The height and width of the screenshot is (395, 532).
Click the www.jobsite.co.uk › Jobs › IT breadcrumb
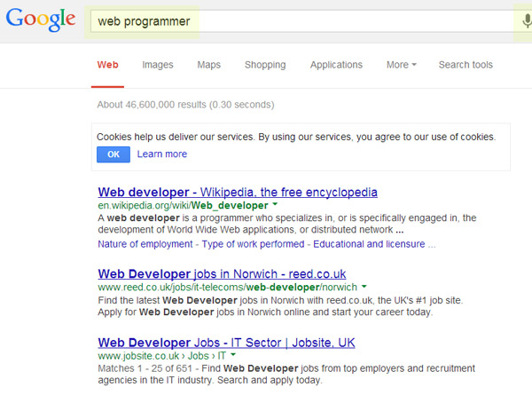point(162,356)
